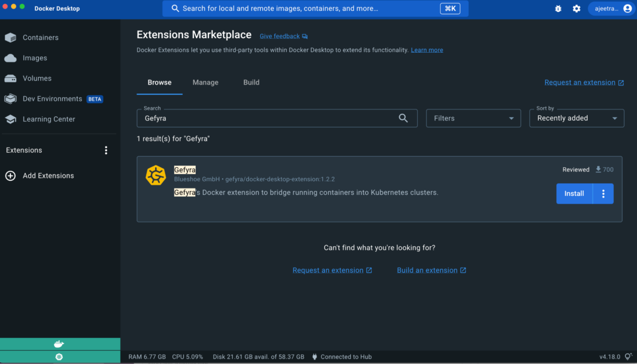Click the magnifier icon in the Search field

[403, 118]
